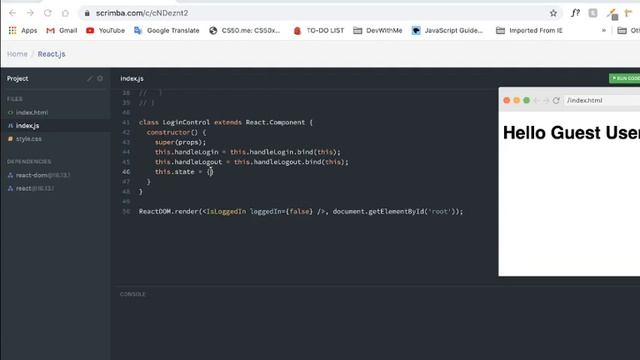This screenshot has width=640, height=360.
Task: Click the red close dot in preview window
Action: click(x=507, y=100)
